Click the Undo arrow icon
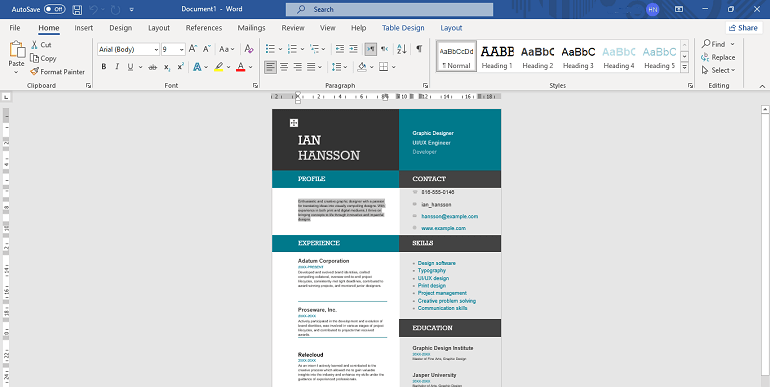Image resolution: width=770 pixels, height=387 pixels. (94, 9)
